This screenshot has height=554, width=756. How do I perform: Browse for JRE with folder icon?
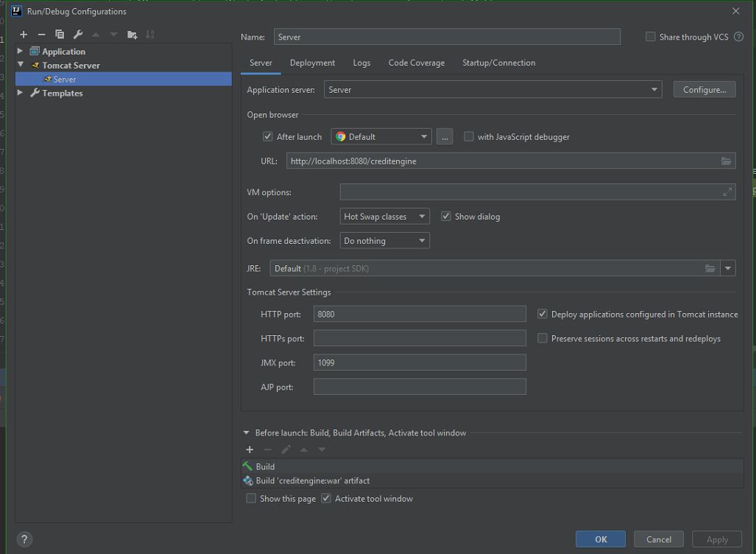[710, 268]
